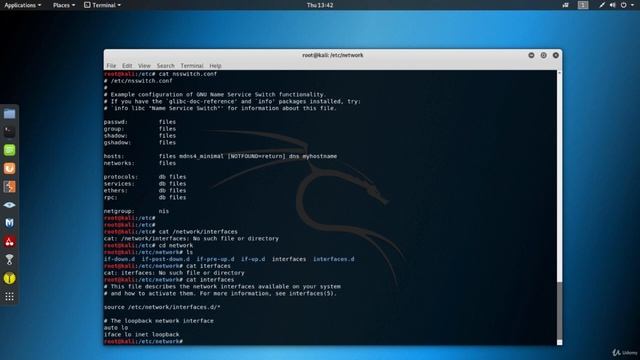
Task: Click the 'passwd:' entry line
Action: tap(140, 122)
